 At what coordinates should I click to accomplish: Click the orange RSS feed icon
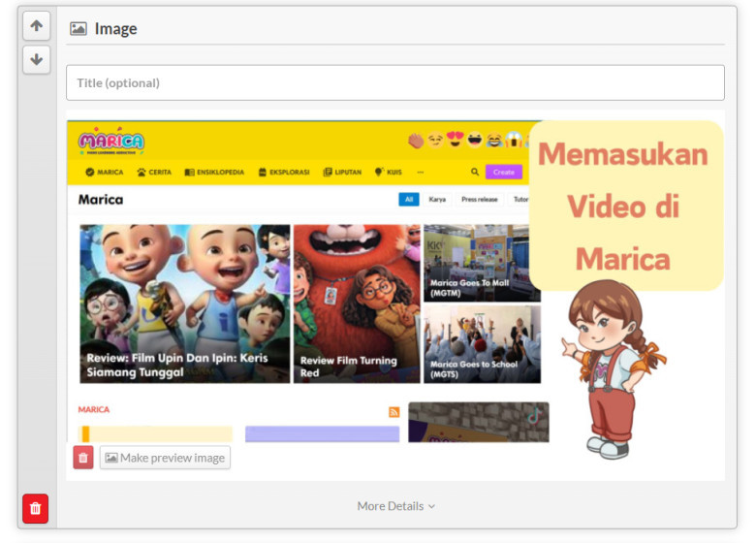coord(394,412)
